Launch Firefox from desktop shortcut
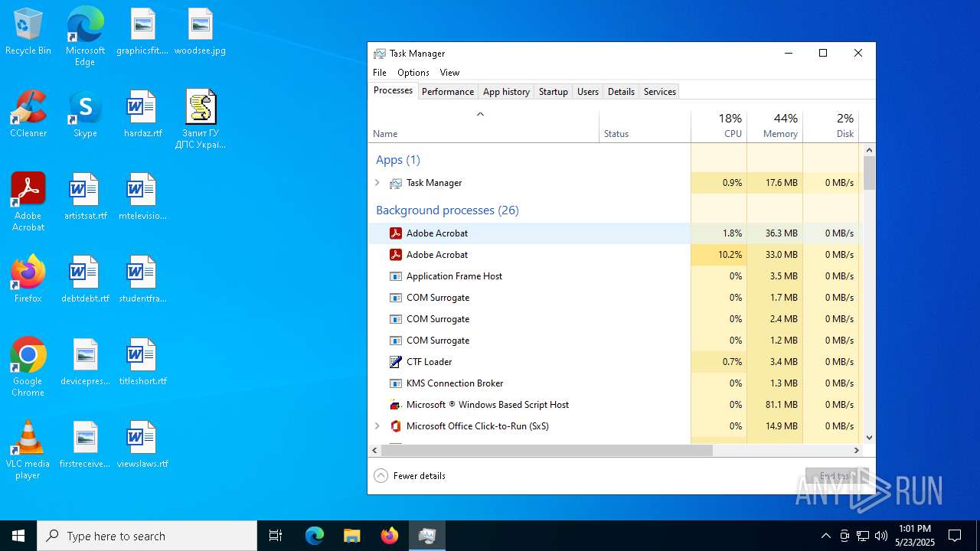 coord(28,280)
